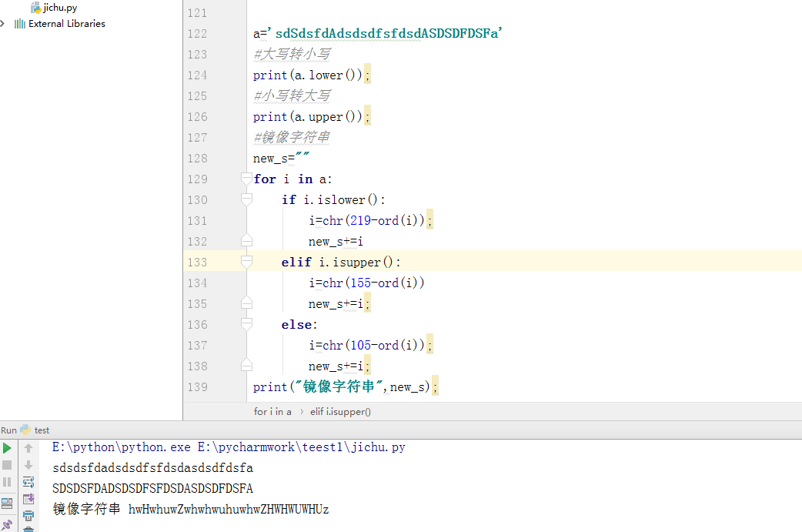The image size is (802, 532).
Task: Collapse the if block fold at line 130
Action: (x=246, y=200)
